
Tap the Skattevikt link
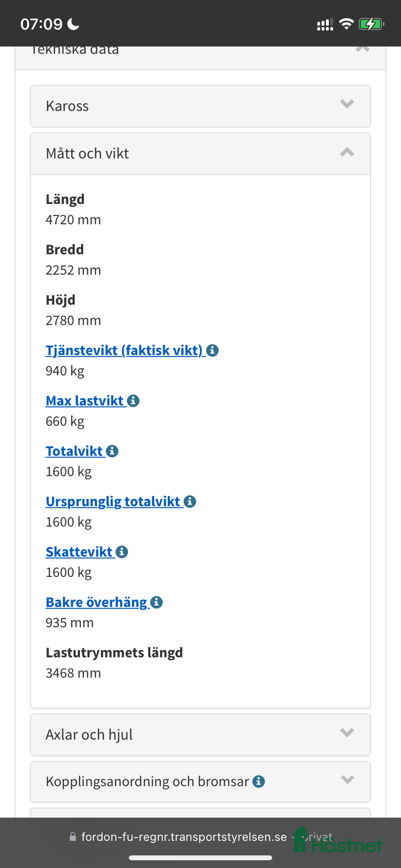point(80,552)
